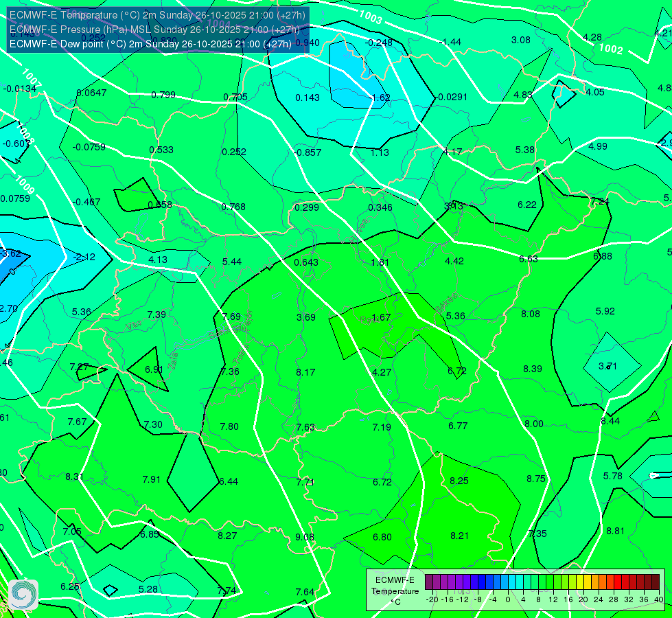Click the 4.42 temperature value
Screen dimensions: 672x618
[454, 261]
